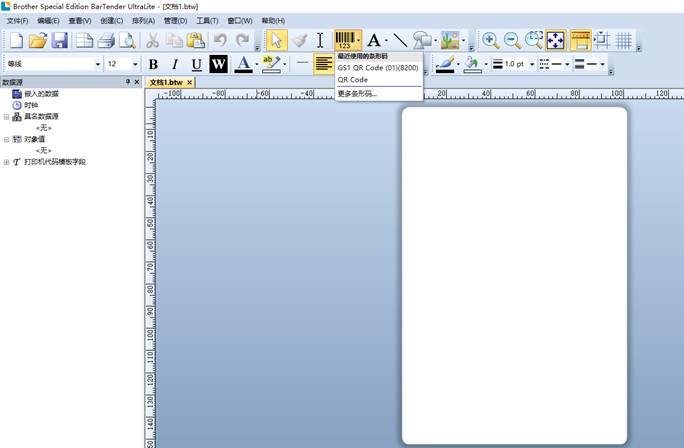Open the compound line style dropdown
Image resolution: width=684 pixels, height=448 pixels.
603,64
